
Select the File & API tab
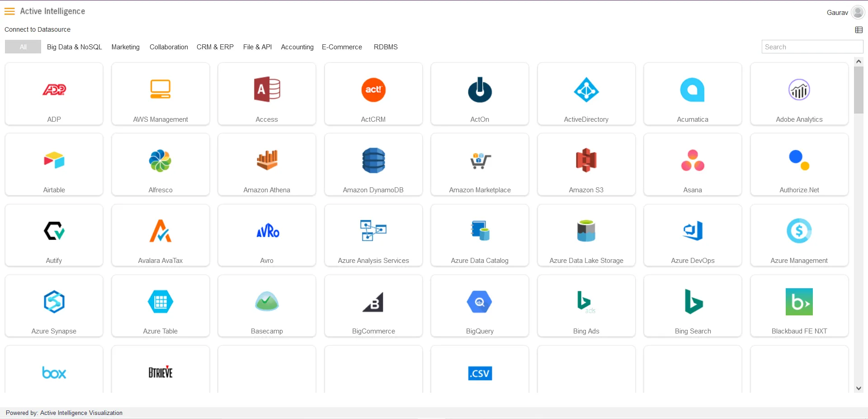[x=257, y=47]
